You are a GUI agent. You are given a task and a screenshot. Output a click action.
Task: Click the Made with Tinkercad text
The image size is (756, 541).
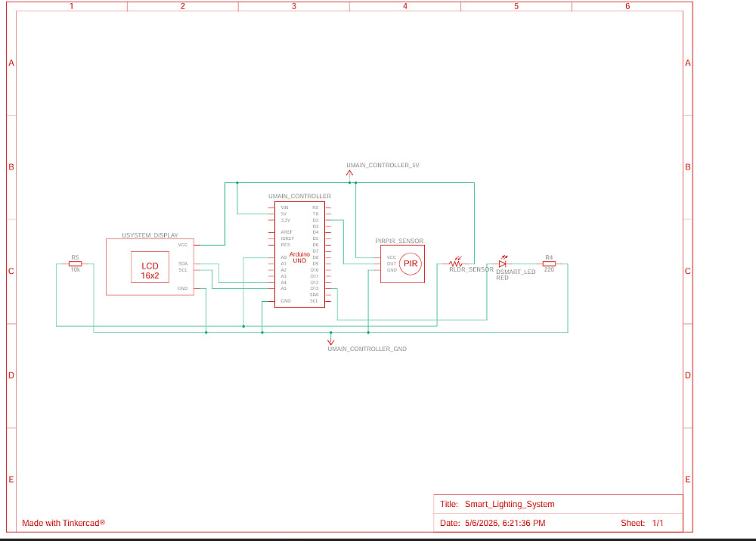point(64,523)
